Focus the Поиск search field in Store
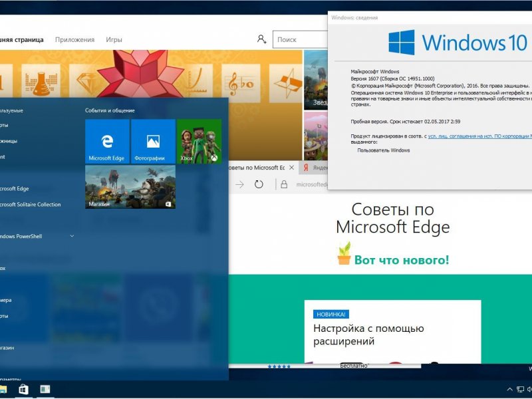The height and width of the screenshot is (399, 532). click(300, 39)
